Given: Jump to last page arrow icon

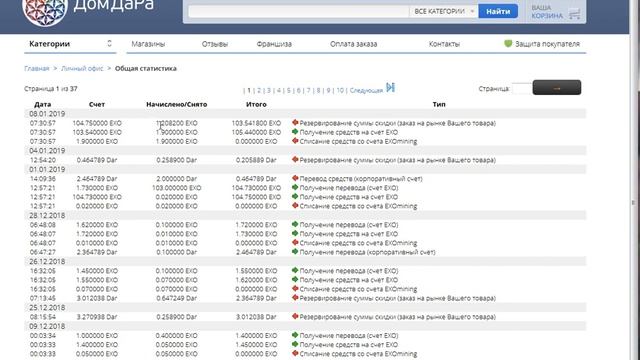Looking at the screenshot, I should 391,88.
